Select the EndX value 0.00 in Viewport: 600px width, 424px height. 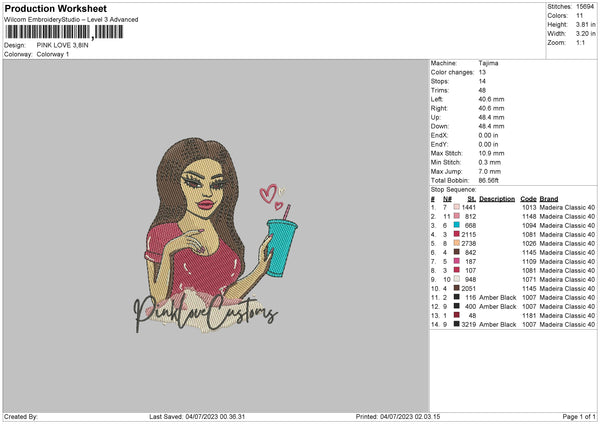tap(488, 135)
